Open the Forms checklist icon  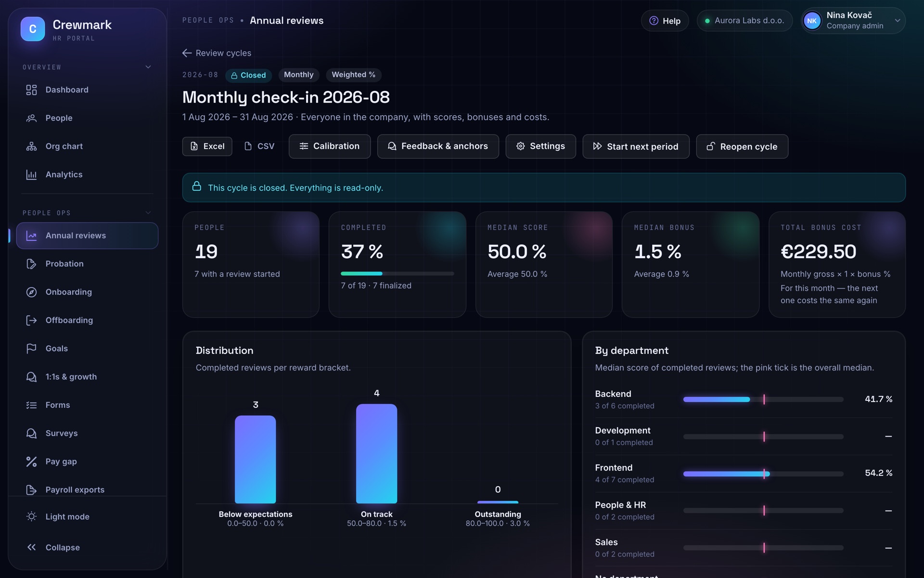(x=31, y=405)
